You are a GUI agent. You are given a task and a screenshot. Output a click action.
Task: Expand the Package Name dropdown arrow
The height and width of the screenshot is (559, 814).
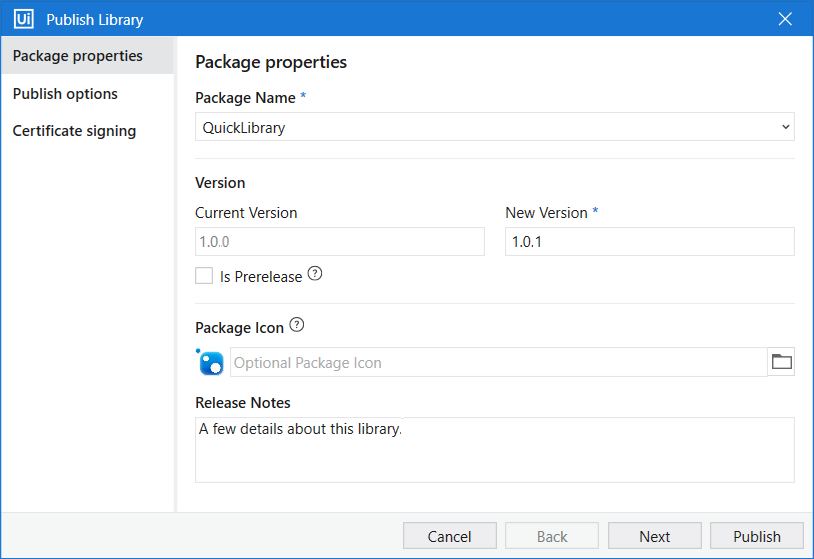tap(785, 127)
